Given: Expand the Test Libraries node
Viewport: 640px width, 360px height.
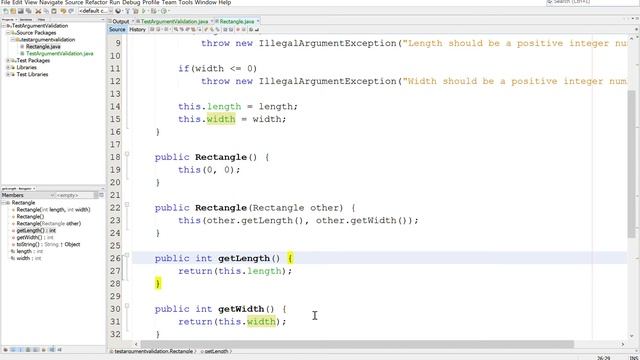Looking at the screenshot, I should click(8, 74).
